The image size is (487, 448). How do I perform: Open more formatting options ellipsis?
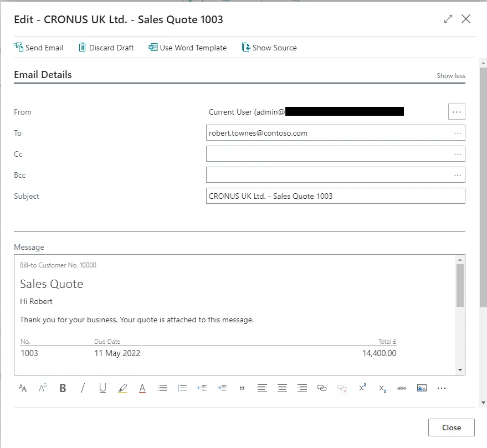point(442,388)
